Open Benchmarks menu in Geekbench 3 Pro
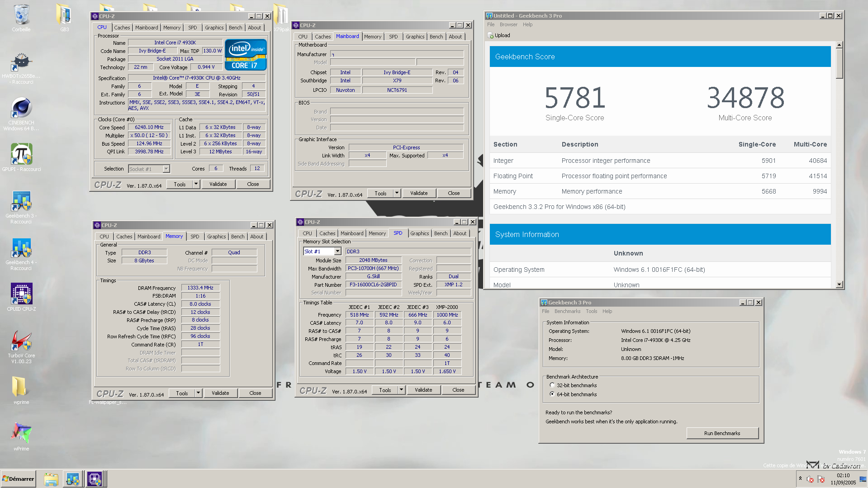The width and height of the screenshot is (868, 488). [x=567, y=312]
